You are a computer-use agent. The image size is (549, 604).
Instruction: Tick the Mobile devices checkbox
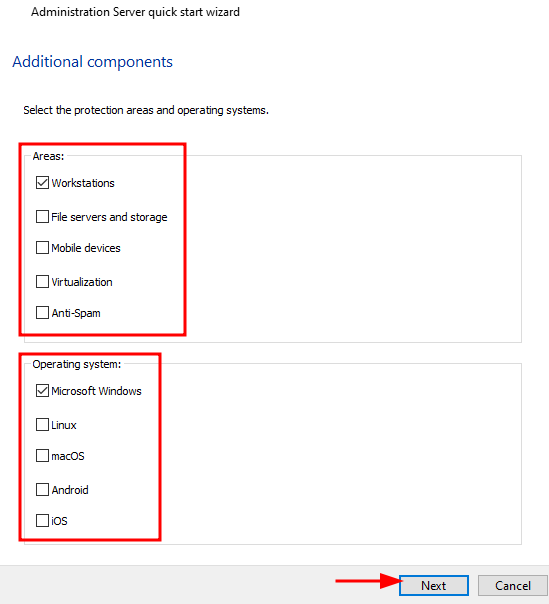(x=42, y=248)
